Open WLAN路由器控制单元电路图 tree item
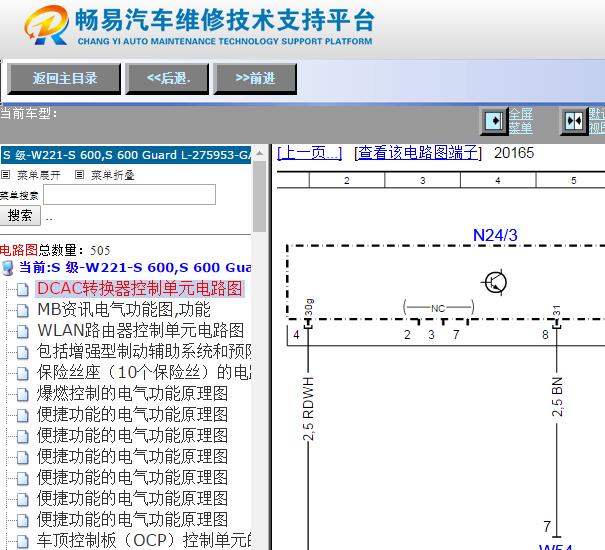The height and width of the screenshot is (550, 605). tap(140, 330)
